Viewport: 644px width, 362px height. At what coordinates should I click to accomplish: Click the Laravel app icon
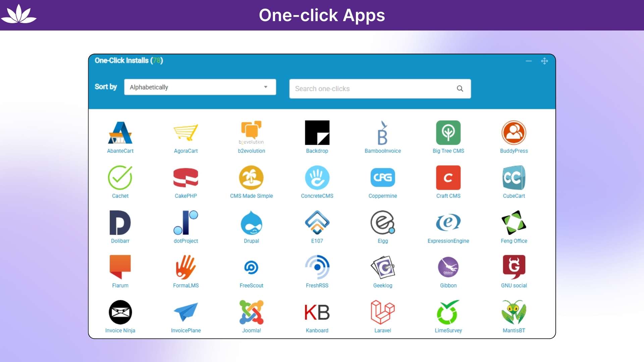382,312
